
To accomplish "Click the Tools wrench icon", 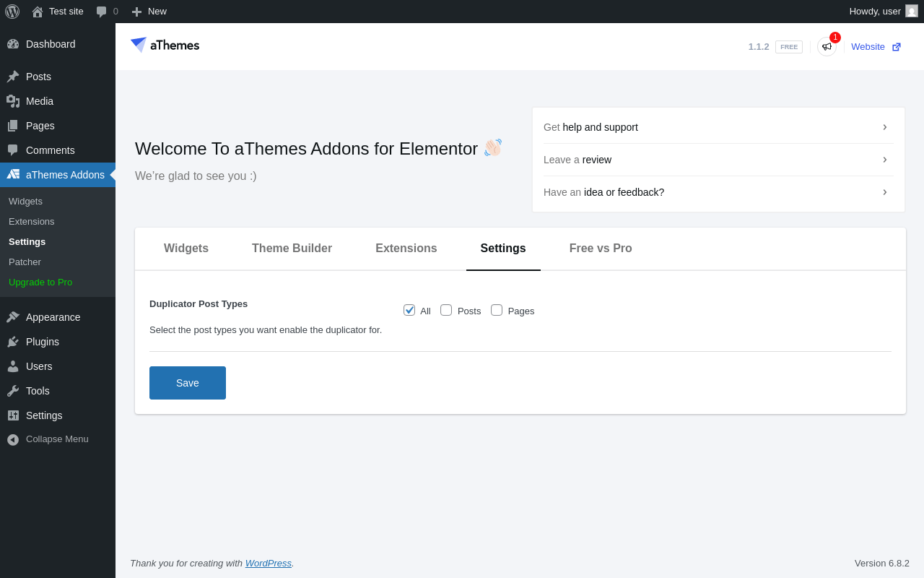I will 13,391.
